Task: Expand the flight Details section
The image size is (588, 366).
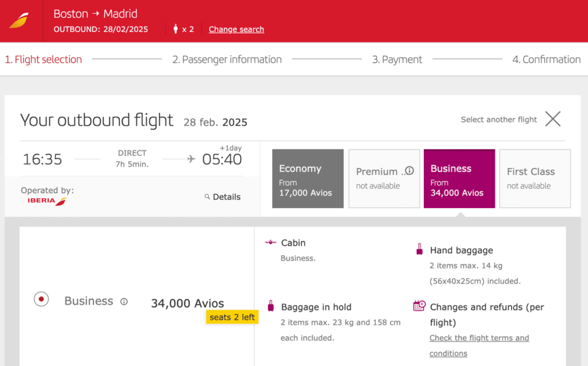Action: click(x=223, y=197)
